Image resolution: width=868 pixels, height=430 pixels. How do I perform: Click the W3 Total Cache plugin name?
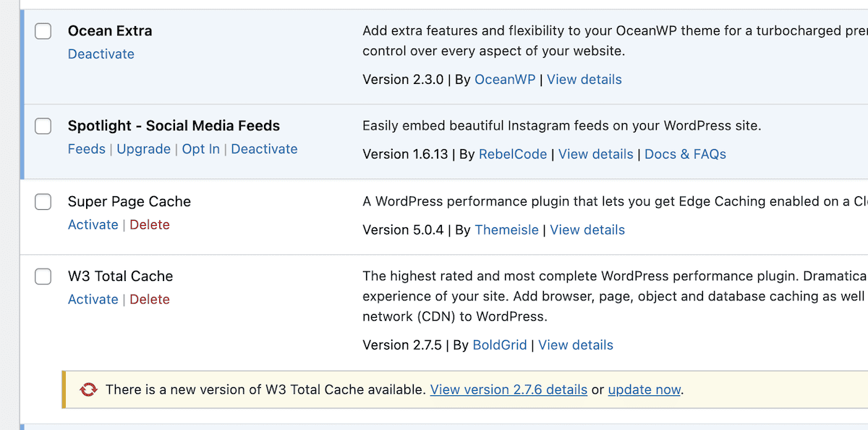click(121, 277)
